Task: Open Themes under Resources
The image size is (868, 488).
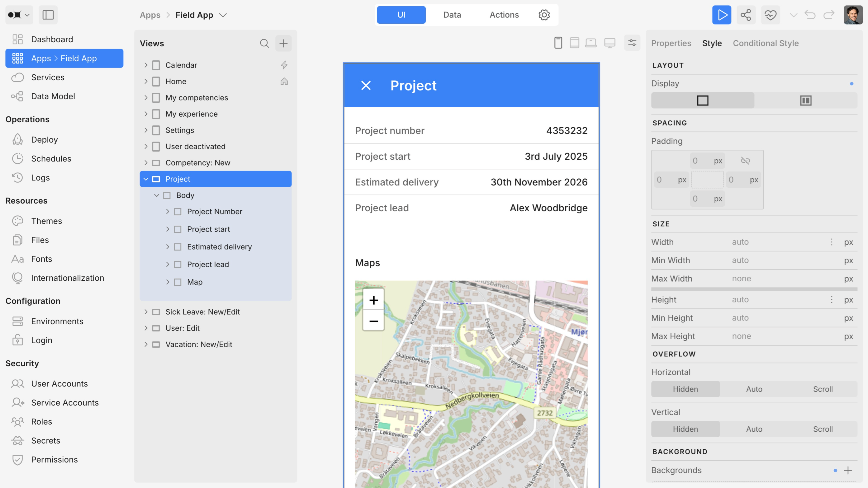Action: [46, 221]
